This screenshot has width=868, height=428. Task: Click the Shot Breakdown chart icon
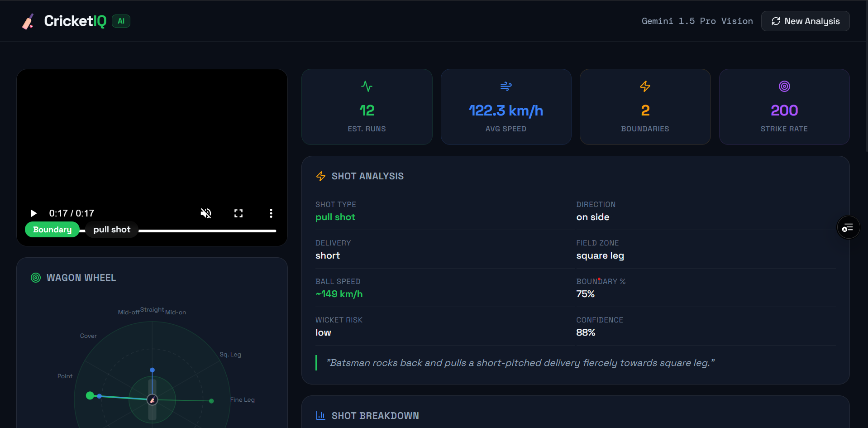coord(321,415)
